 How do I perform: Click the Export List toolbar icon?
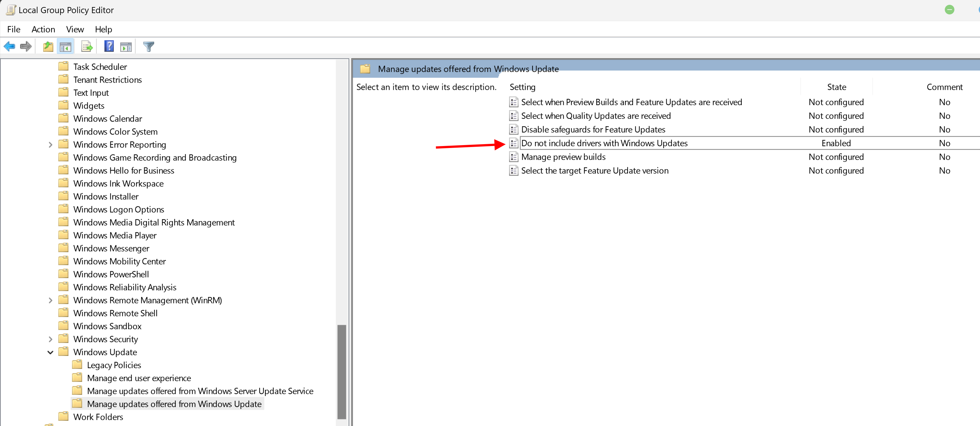click(x=87, y=46)
